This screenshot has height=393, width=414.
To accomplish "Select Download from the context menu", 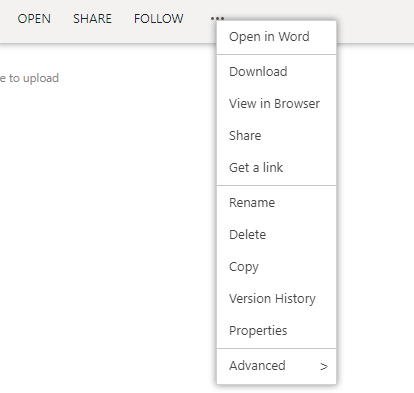I will coord(276,72).
